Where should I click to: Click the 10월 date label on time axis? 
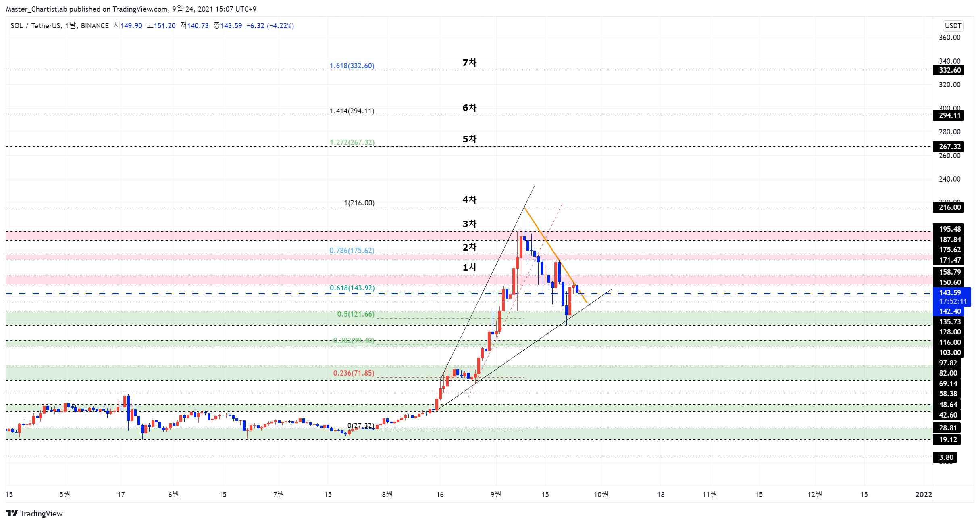click(601, 494)
